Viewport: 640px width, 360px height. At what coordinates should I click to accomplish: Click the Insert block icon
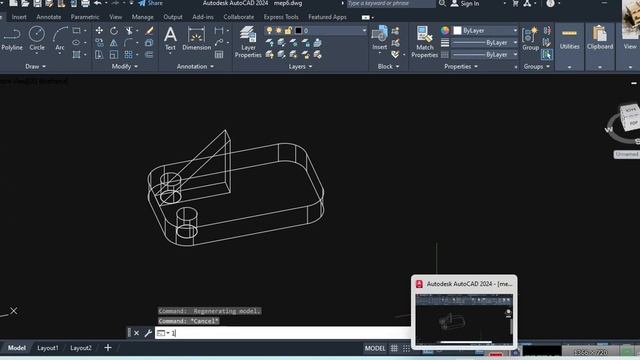point(380,38)
